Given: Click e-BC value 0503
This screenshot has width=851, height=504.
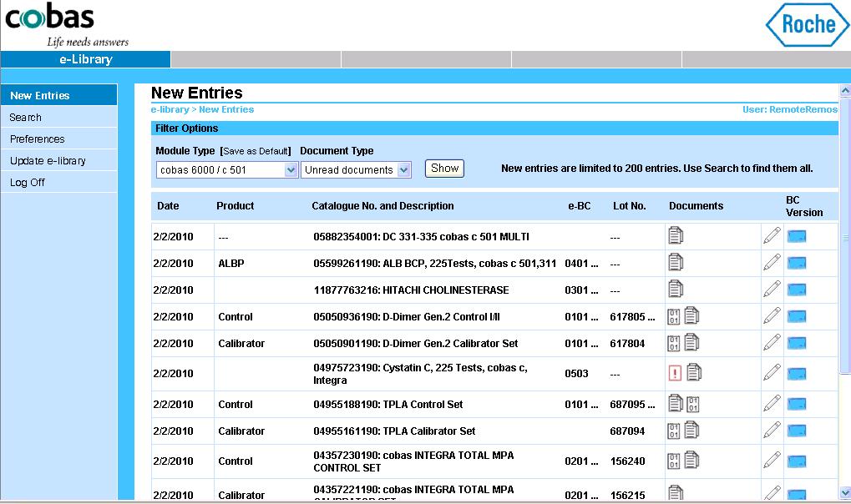Looking at the screenshot, I should coord(576,374).
